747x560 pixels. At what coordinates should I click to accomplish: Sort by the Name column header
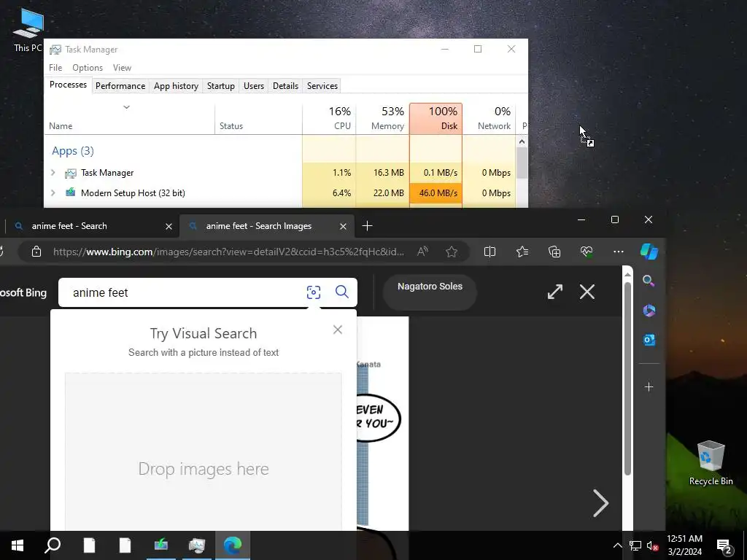point(130,119)
